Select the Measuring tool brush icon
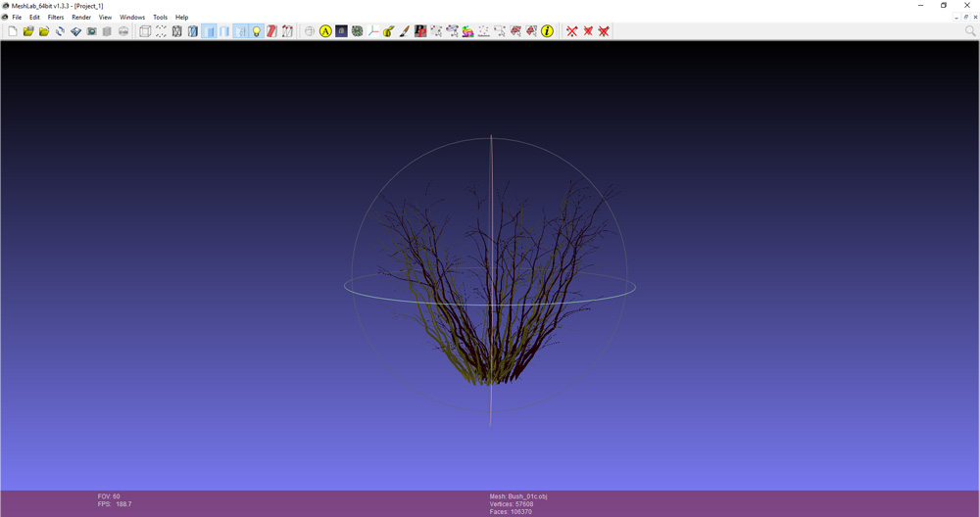Image resolution: width=980 pixels, height=517 pixels. pos(389,31)
